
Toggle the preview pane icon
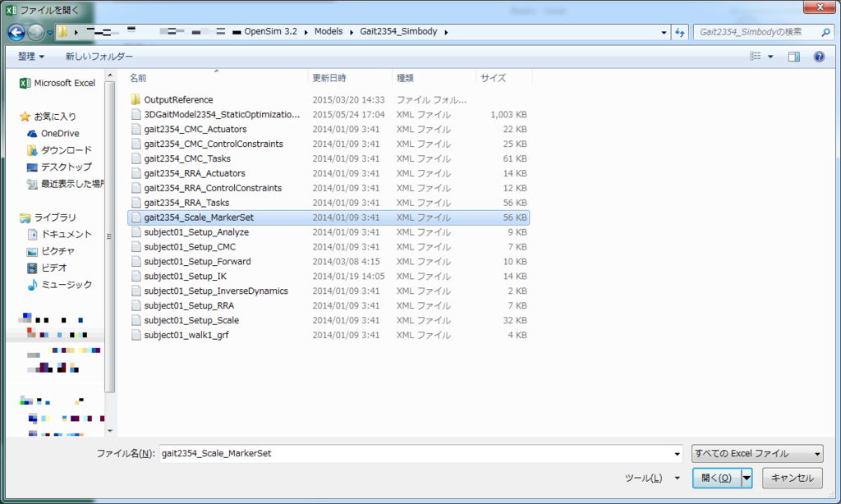[x=794, y=57]
